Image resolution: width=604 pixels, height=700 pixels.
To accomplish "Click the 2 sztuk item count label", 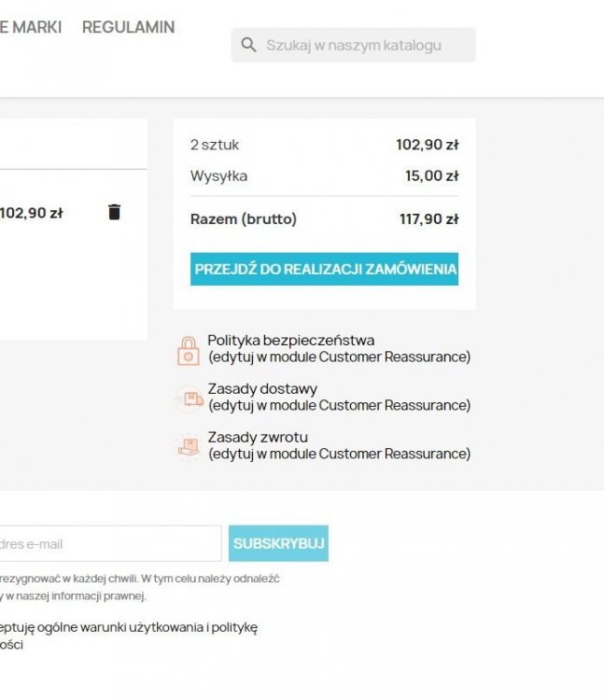I will tap(215, 145).
